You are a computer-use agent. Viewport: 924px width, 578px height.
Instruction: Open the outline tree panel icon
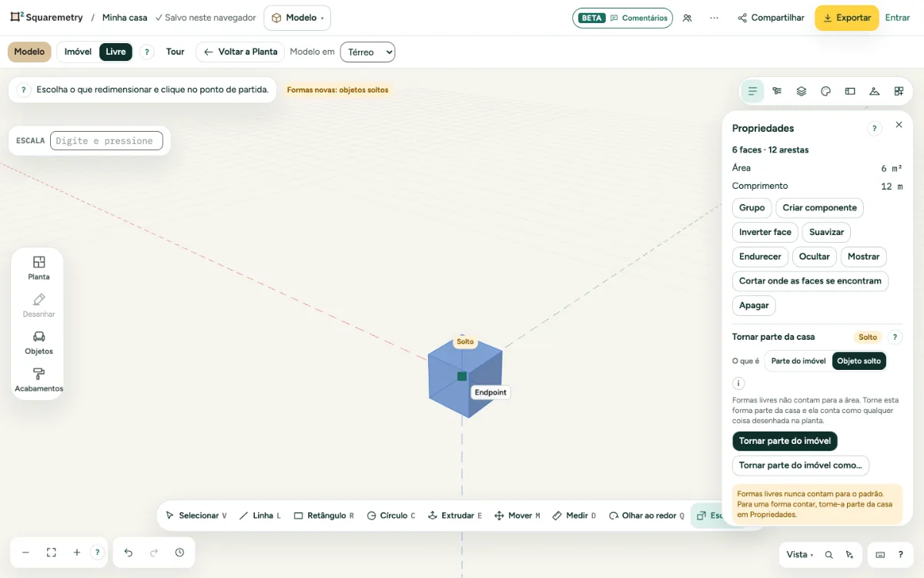pyautogui.click(x=777, y=91)
